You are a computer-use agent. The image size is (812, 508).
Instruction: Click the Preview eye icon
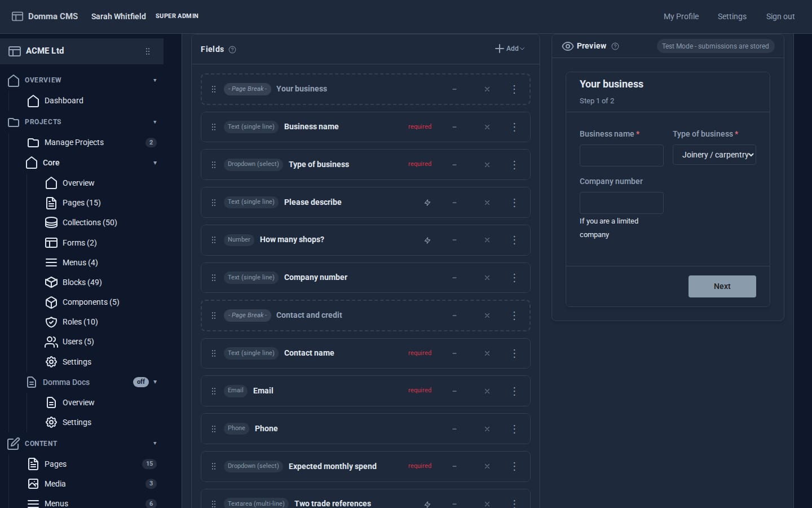click(568, 46)
